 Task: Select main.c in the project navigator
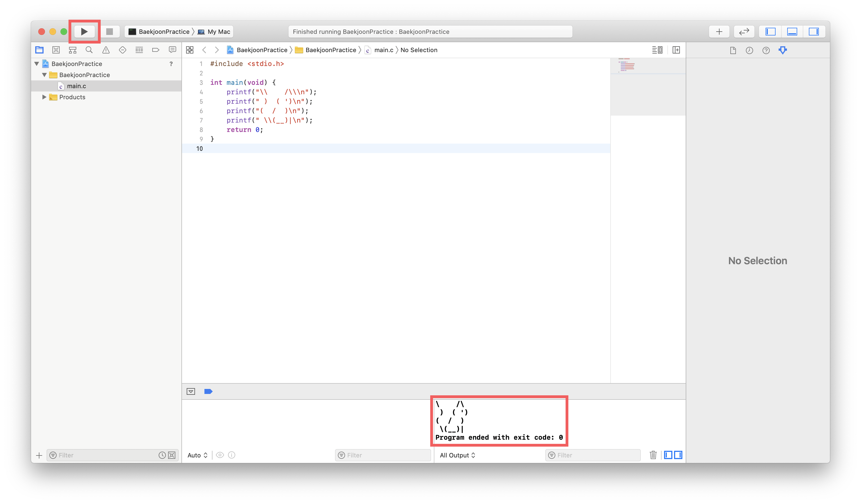[x=76, y=86]
